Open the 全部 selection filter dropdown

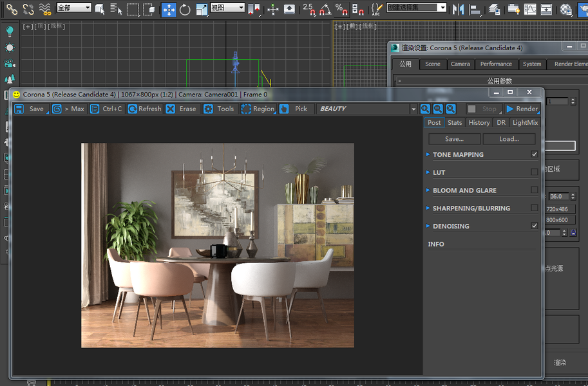click(x=74, y=8)
